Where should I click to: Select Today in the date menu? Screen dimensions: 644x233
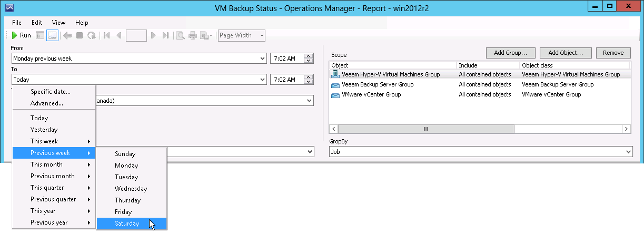coord(54,118)
